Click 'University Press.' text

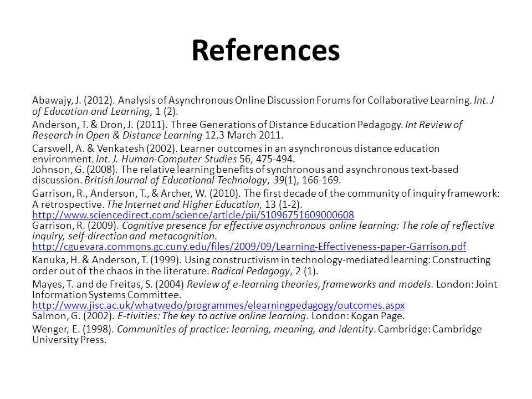point(70,340)
